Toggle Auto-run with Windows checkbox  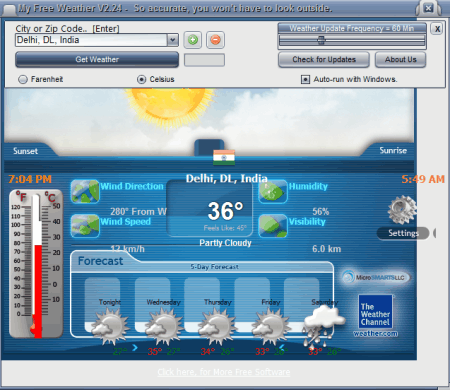pos(305,79)
